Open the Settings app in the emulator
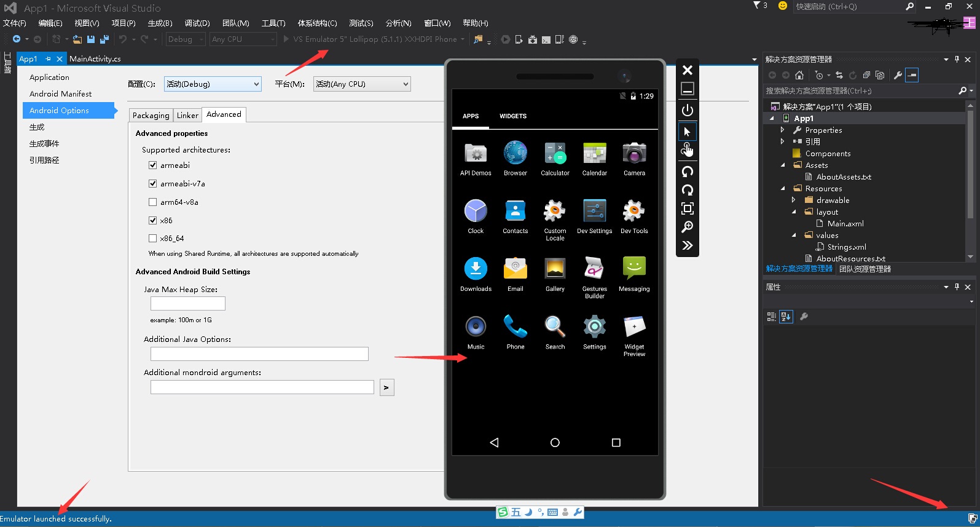The image size is (980, 527). [595, 332]
